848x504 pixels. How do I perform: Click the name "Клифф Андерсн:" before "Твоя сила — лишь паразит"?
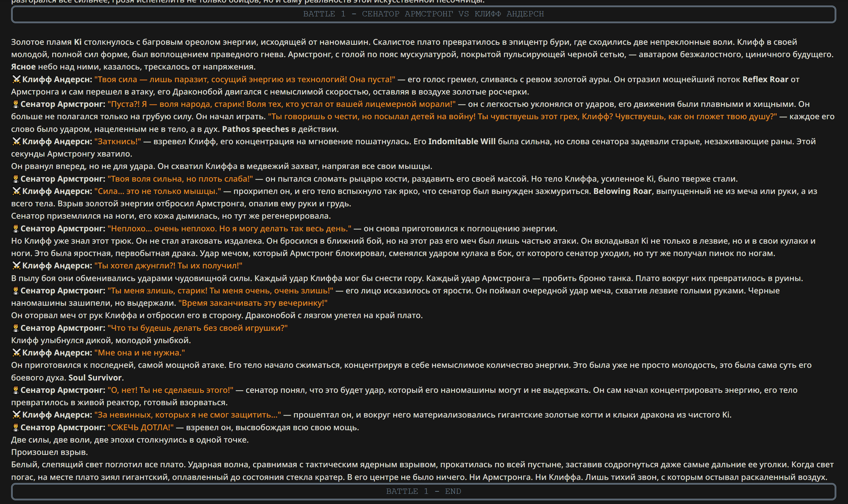57,79
